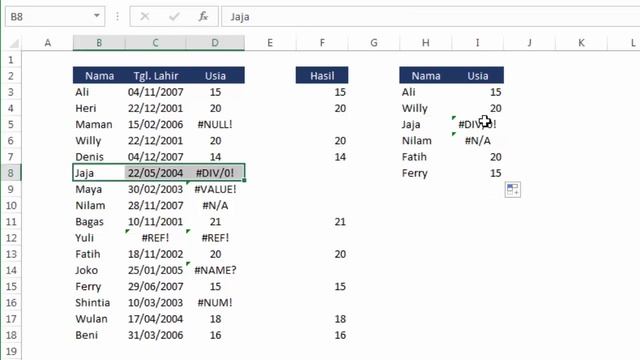
Task: Select row 19 header
Action: click(11, 351)
